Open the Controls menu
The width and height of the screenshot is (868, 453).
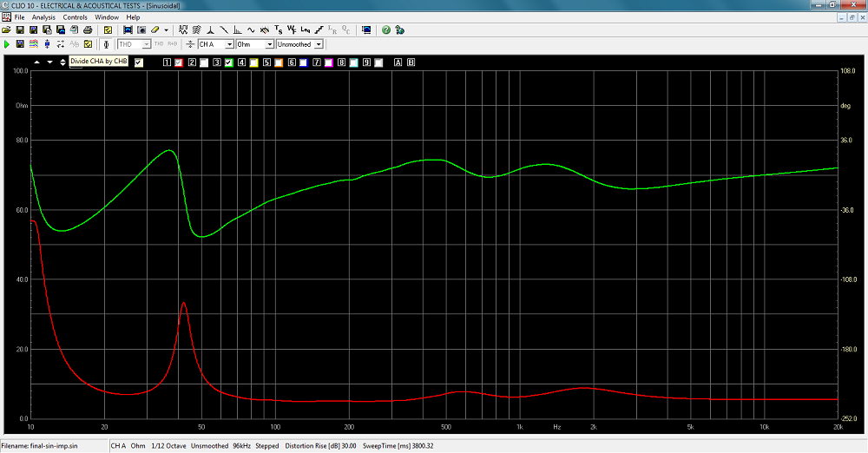pyautogui.click(x=75, y=17)
